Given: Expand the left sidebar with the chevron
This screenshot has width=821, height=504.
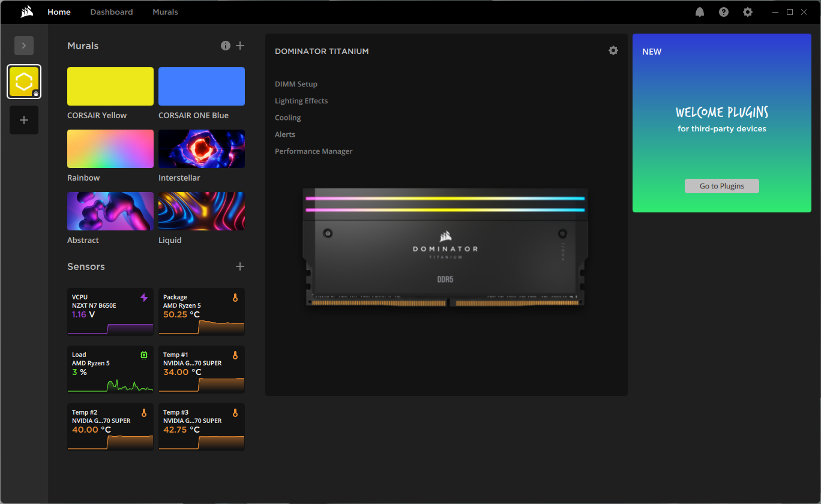Looking at the screenshot, I should [24, 46].
